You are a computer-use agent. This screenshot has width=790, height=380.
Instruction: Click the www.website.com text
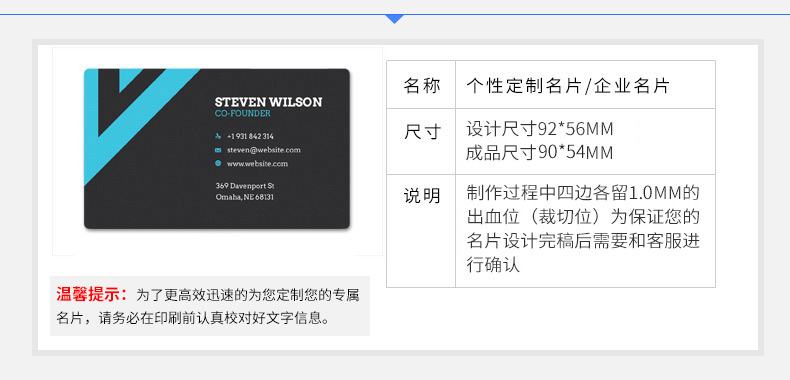(x=257, y=163)
